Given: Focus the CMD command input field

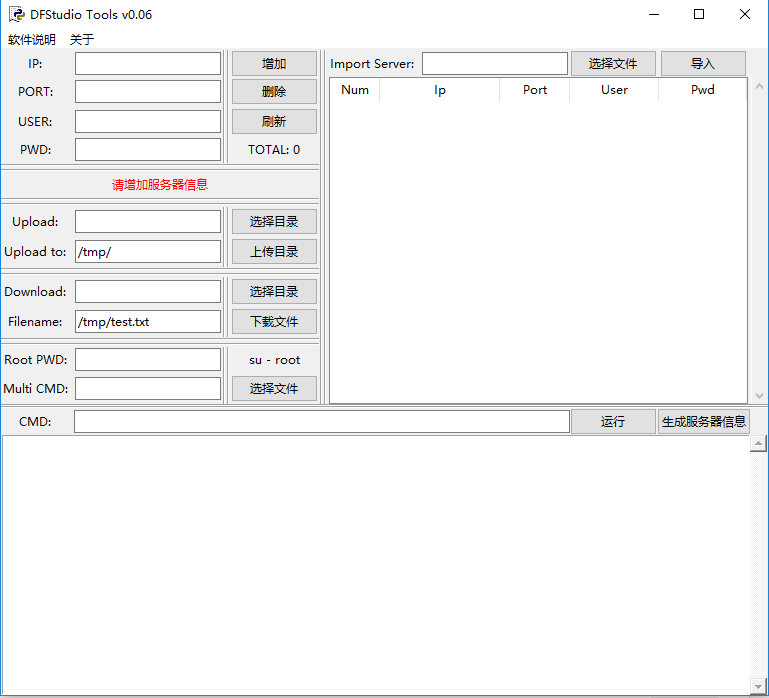Looking at the screenshot, I should (x=322, y=422).
